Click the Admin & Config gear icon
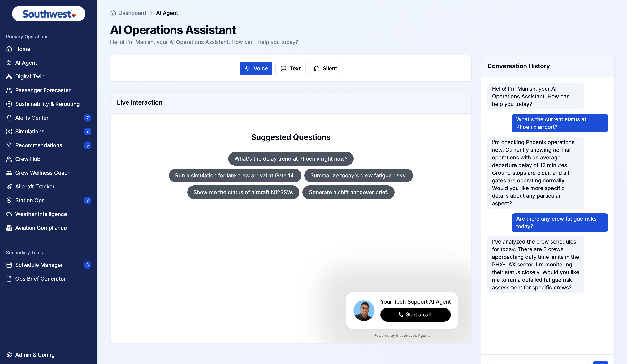This screenshot has height=364, width=627. pyautogui.click(x=9, y=355)
